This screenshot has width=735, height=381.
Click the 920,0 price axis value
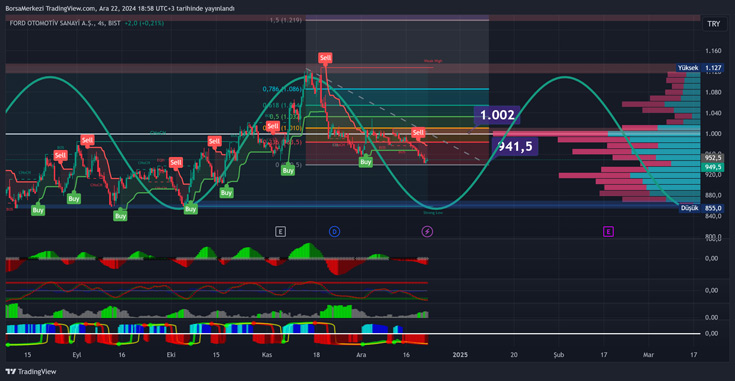[x=713, y=175]
